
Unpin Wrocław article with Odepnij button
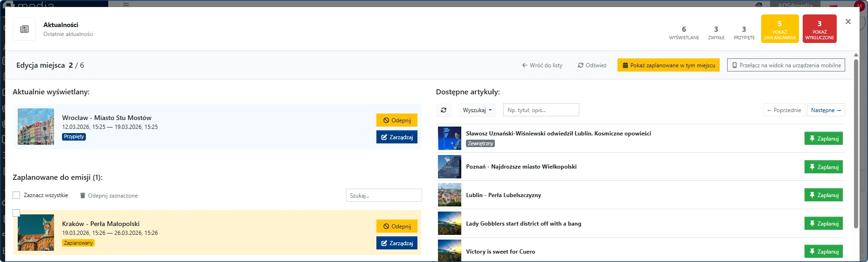click(396, 120)
